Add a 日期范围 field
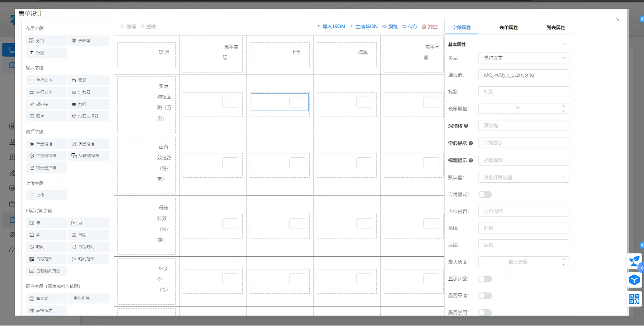 pos(46,259)
